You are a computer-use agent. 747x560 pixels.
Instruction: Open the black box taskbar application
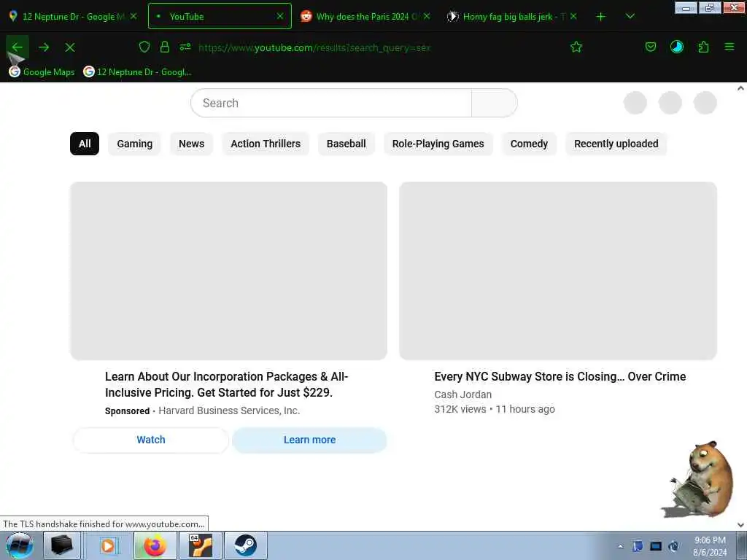click(62, 545)
